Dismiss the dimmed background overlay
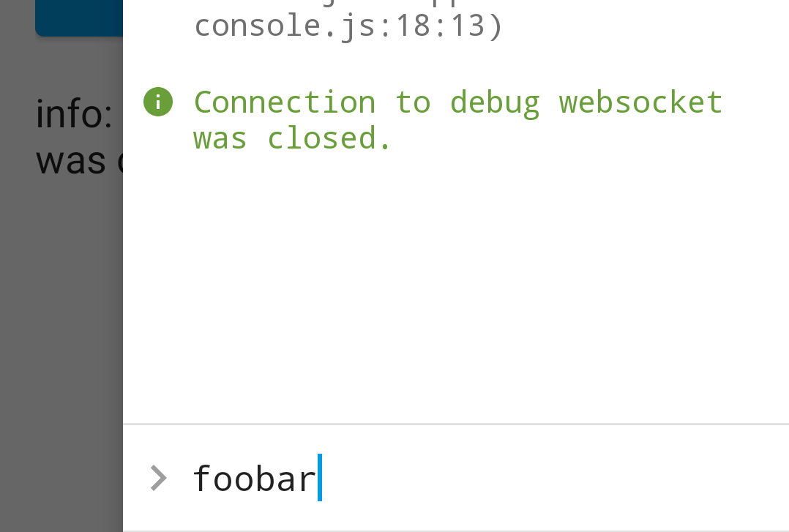Screen dimensions: 789x532 [x=61, y=329]
